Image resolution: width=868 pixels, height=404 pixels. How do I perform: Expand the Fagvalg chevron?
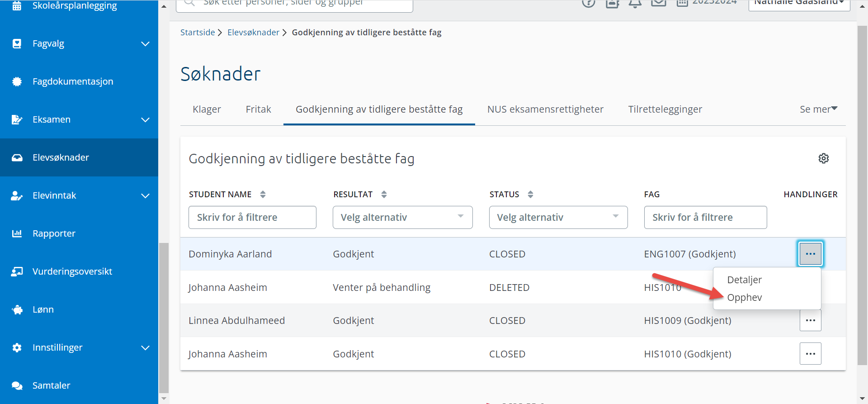coord(145,44)
